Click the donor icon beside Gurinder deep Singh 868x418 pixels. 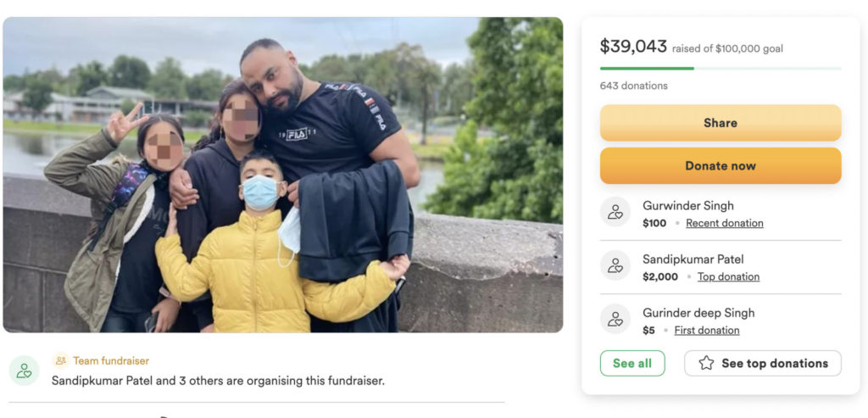[615, 319]
